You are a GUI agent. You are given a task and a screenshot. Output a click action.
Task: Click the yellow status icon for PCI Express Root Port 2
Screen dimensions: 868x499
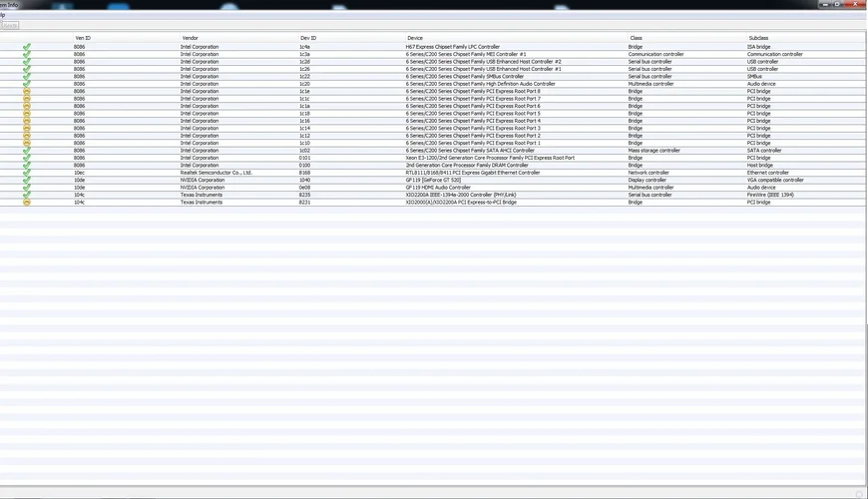[x=27, y=136]
